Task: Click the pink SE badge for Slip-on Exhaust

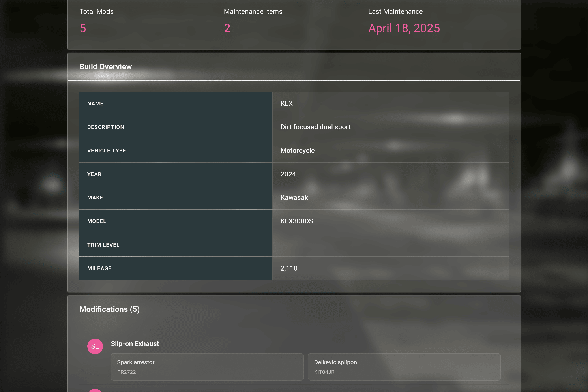Action: click(95, 346)
